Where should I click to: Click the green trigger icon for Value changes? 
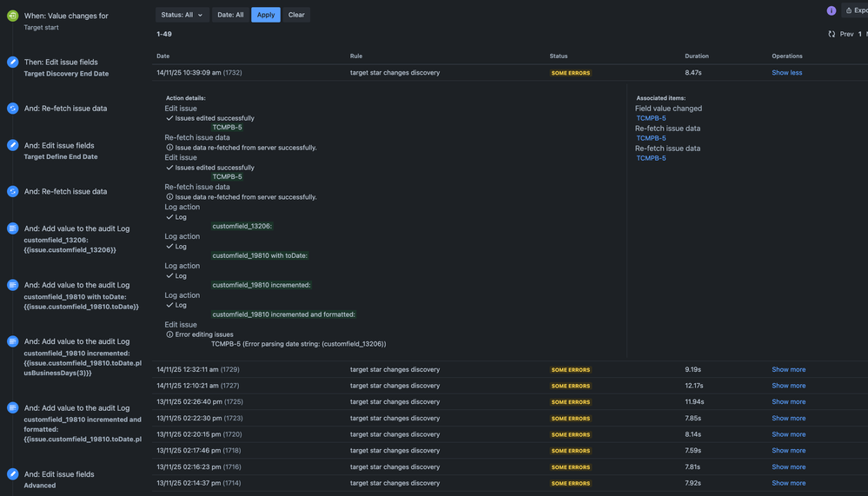coord(13,16)
